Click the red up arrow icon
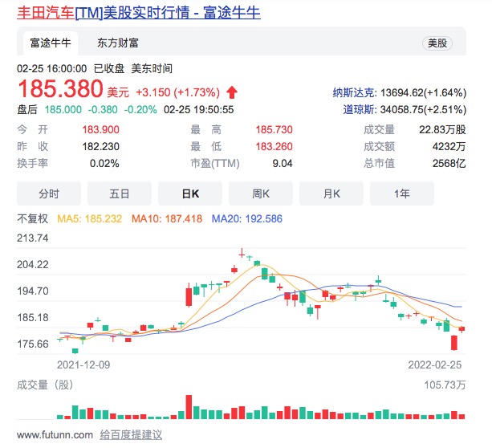Screen dimensions: 492x448 pyautogui.click(x=232, y=92)
